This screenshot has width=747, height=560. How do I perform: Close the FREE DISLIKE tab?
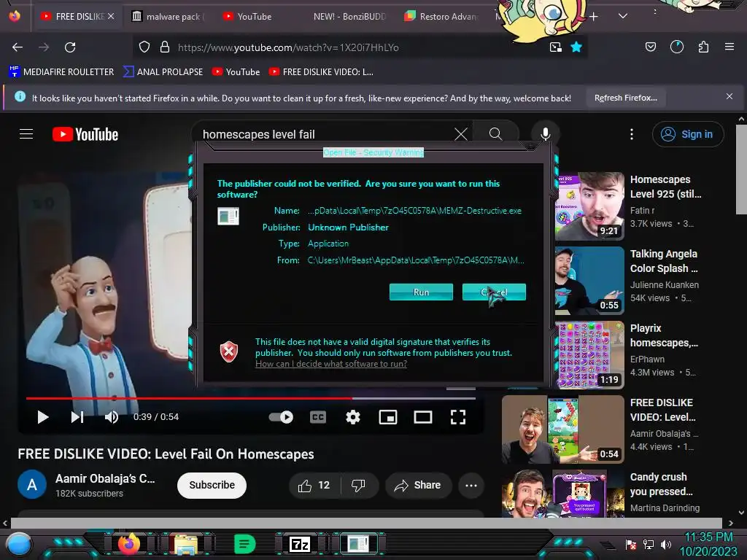pyautogui.click(x=111, y=16)
